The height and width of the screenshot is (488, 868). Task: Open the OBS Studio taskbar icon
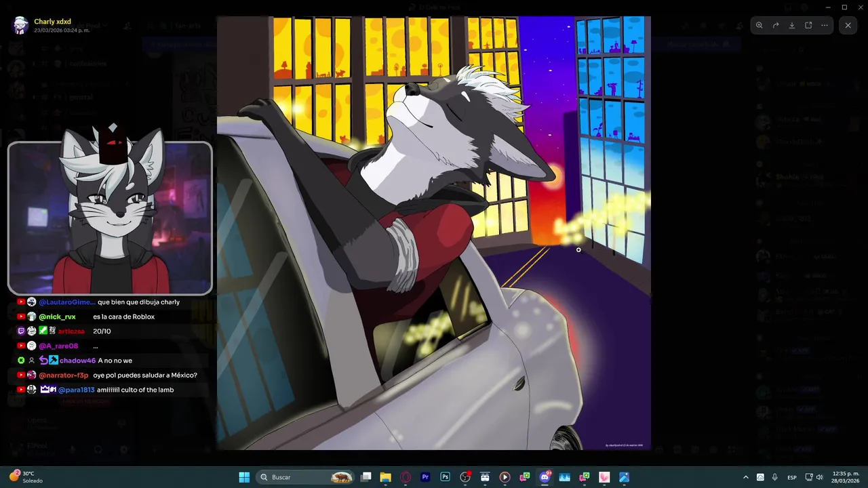(x=465, y=477)
